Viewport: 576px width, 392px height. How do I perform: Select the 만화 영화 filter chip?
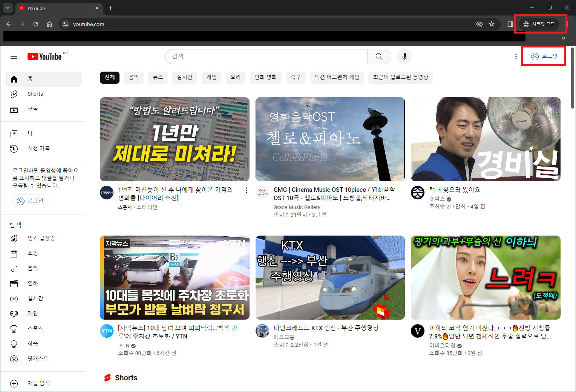pos(266,77)
